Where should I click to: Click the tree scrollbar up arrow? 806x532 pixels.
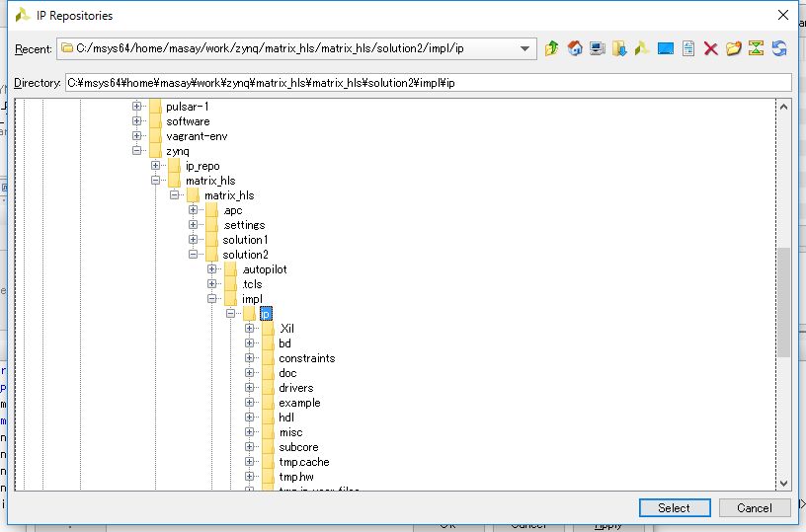tap(783, 107)
